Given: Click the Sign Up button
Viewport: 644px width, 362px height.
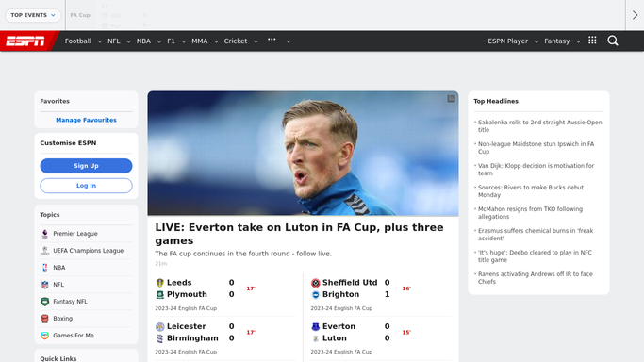Looking at the screenshot, I should [86, 166].
